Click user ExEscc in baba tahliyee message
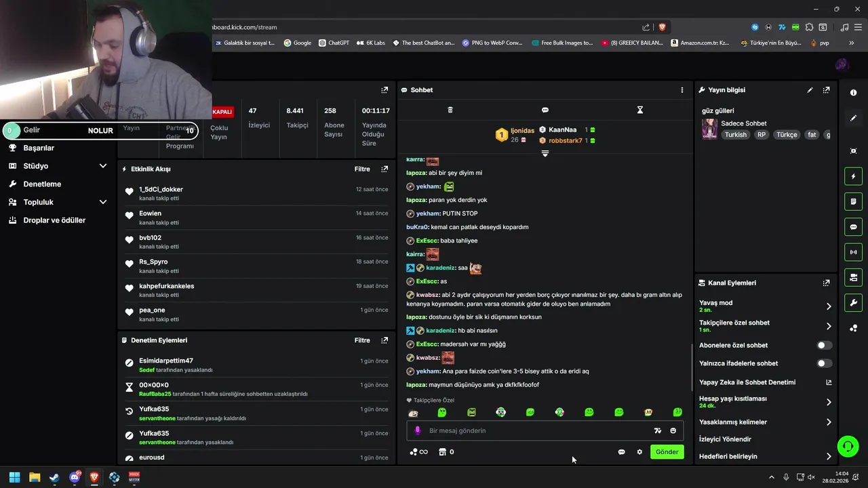Image resolution: width=868 pixels, height=488 pixels. tap(427, 241)
